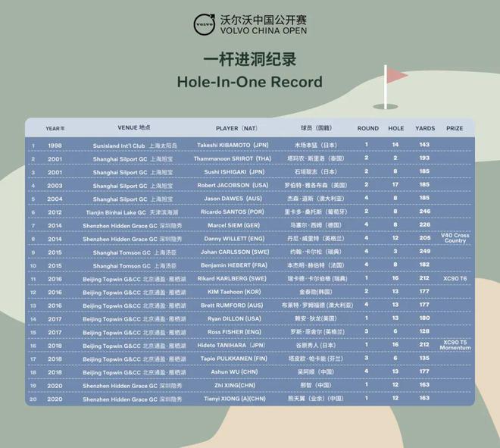Click the 'PRIZE' column header
The height and width of the screenshot is (448, 500).
tap(455, 128)
